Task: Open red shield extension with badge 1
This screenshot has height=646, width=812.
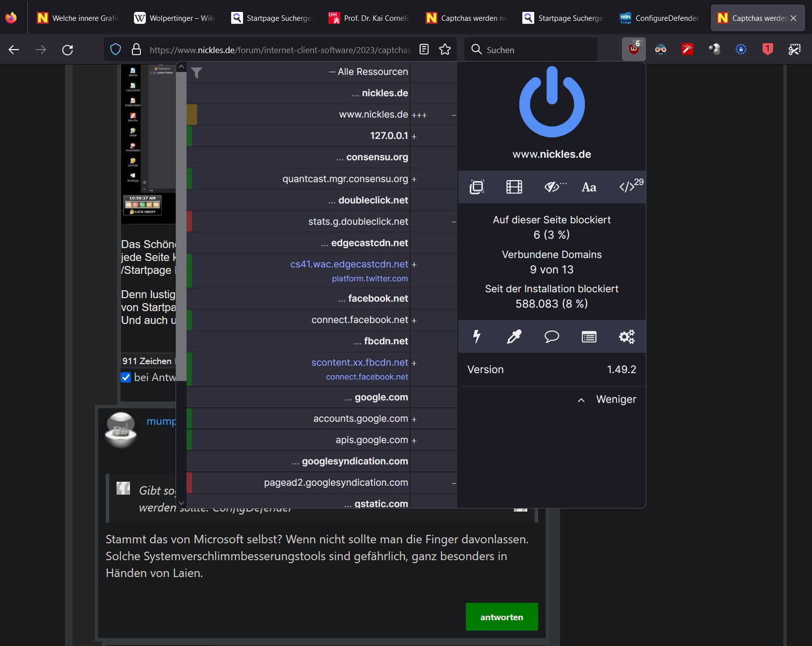Action: click(768, 49)
